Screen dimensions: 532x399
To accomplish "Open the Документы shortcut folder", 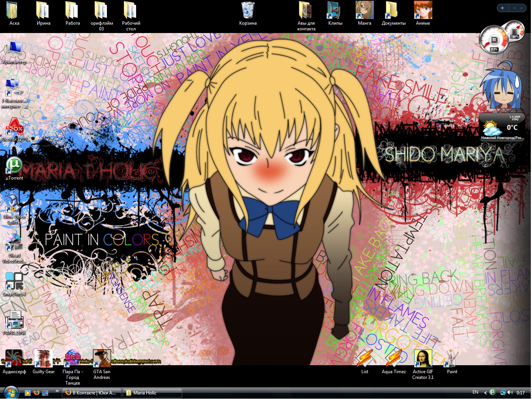I will coord(394,13).
